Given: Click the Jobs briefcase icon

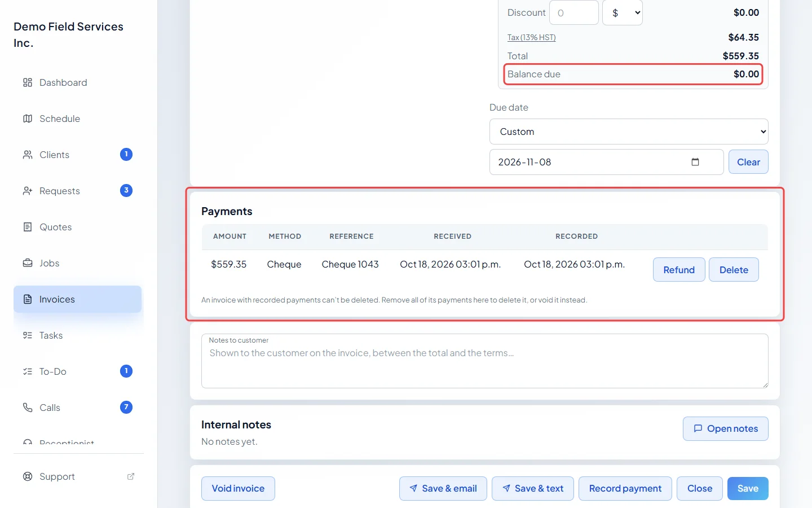Looking at the screenshot, I should click(28, 263).
